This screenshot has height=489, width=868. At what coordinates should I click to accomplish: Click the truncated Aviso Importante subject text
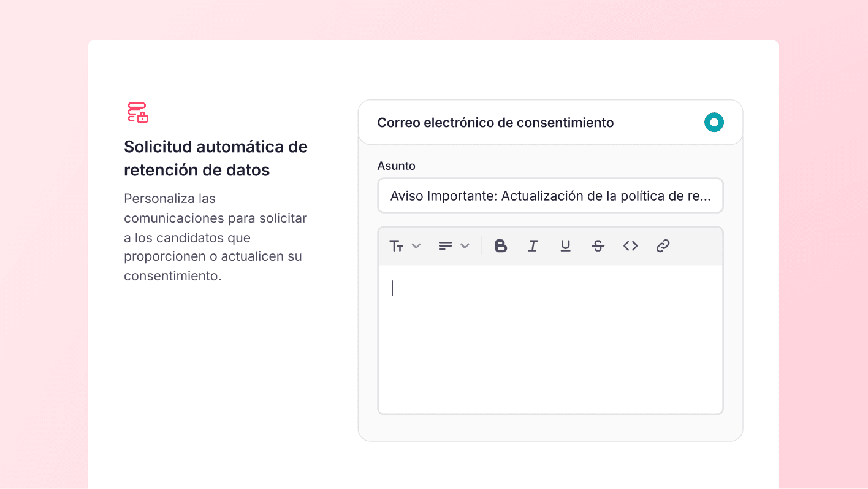550,195
